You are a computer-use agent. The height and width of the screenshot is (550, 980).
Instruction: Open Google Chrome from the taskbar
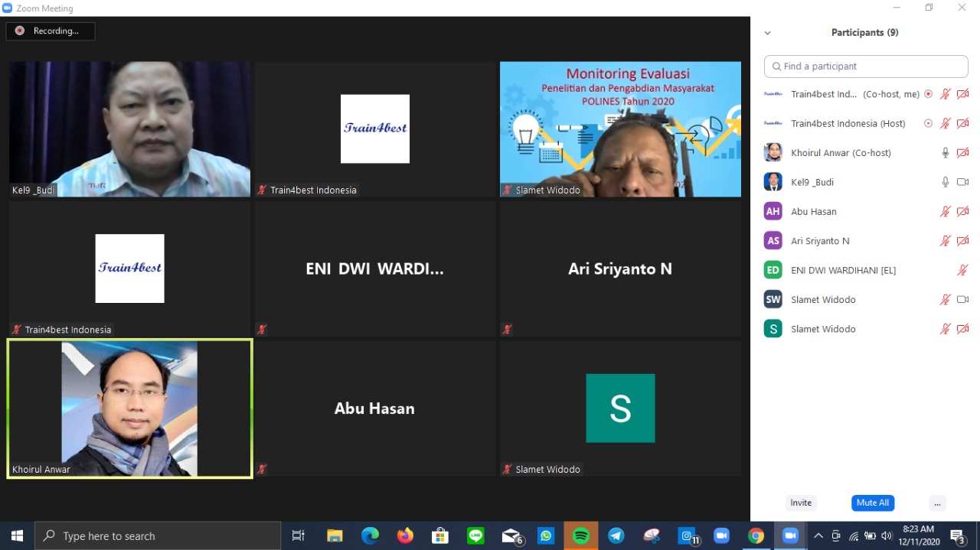tap(756, 536)
